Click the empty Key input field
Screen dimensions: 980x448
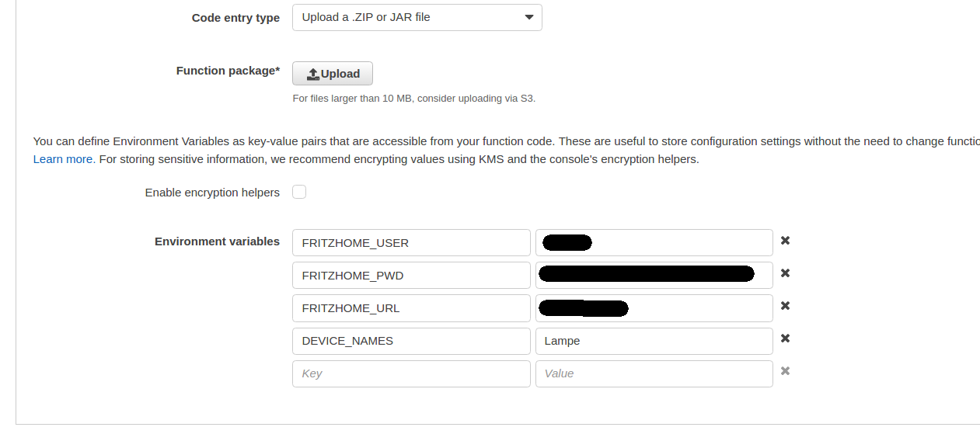[411, 373]
